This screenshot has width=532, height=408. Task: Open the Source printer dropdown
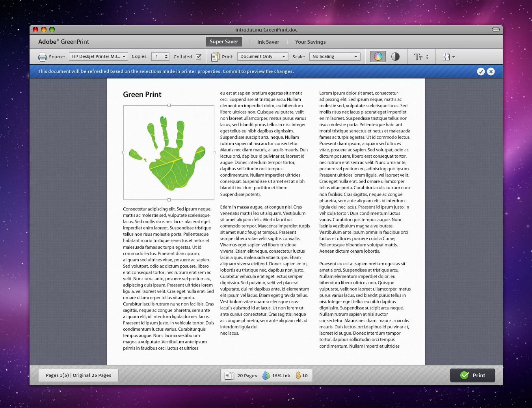99,57
